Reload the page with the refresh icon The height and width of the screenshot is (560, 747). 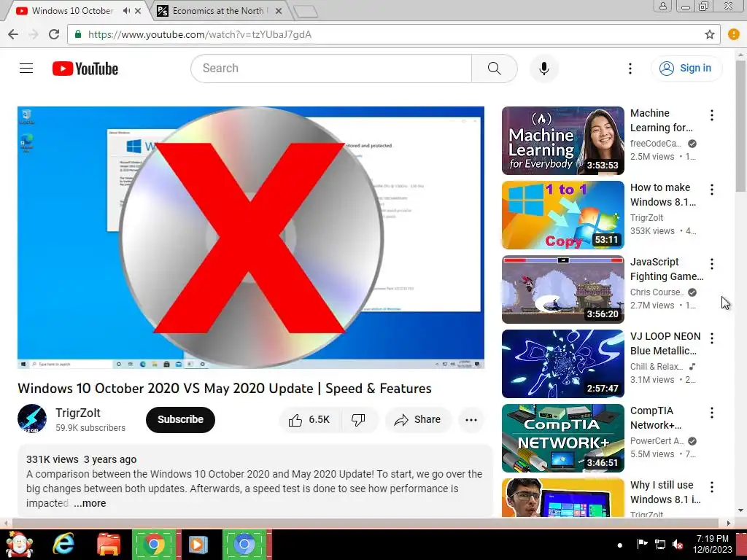point(54,34)
